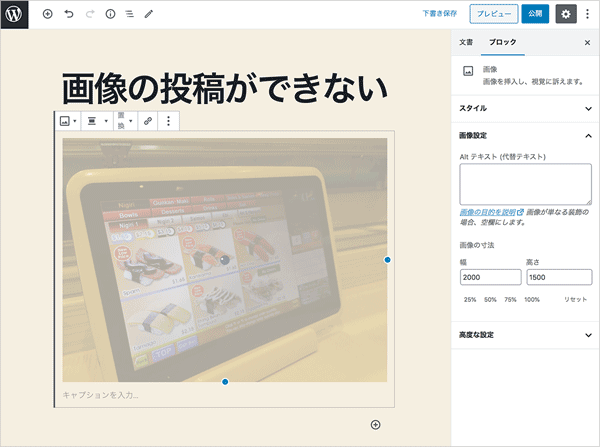Click the キャプションを入力 caption field
This screenshot has height=447, width=600.
pyautogui.click(x=225, y=395)
